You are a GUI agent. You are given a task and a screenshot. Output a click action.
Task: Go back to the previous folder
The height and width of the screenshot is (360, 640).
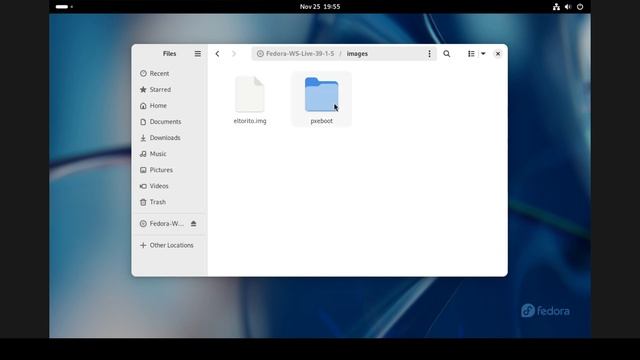[x=217, y=53]
